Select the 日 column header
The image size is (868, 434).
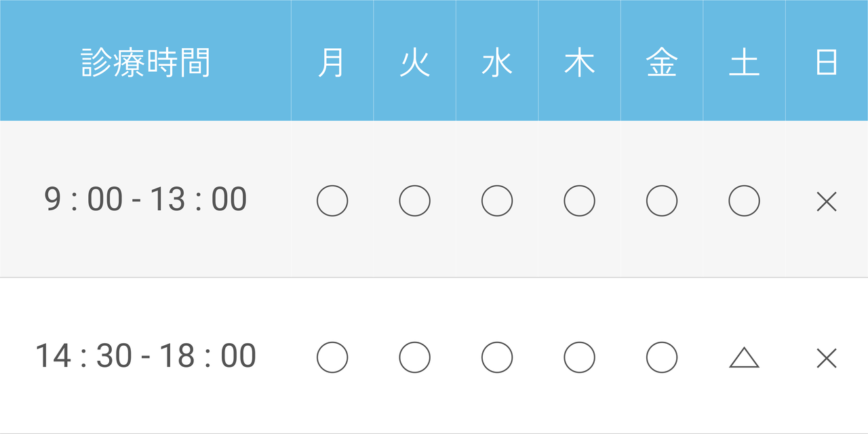827,62
